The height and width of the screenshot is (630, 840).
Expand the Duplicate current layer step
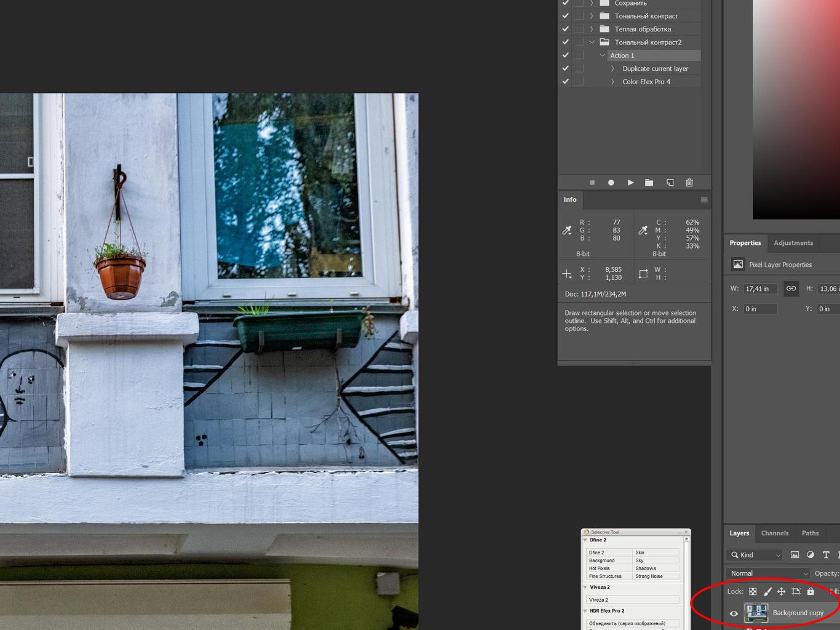click(612, 68)
